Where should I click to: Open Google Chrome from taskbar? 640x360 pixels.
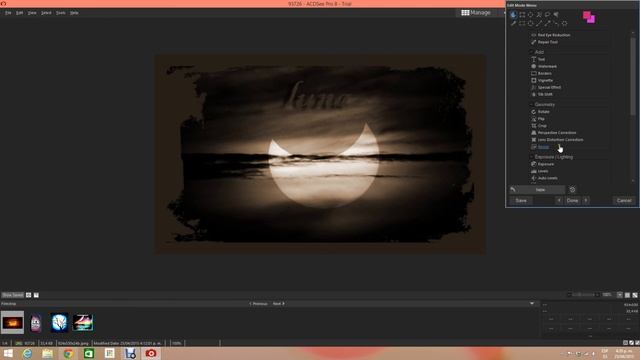click(68, 353)
